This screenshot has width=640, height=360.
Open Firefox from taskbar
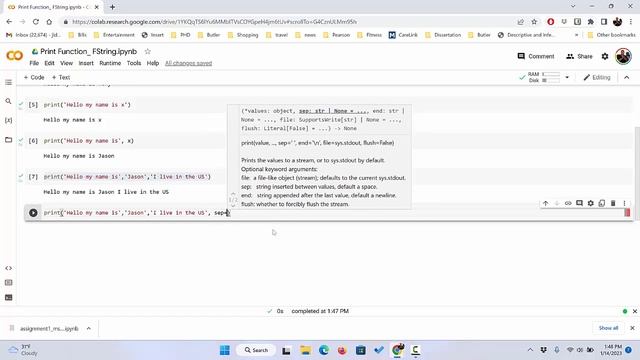pyautogui.click(x=342, y=350)
